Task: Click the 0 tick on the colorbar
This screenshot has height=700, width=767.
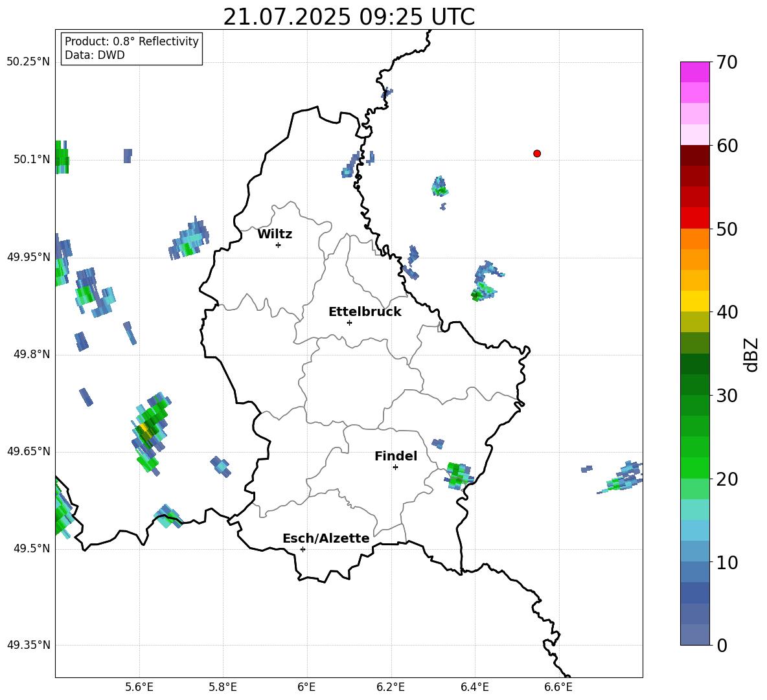Action: click(722, 645)
